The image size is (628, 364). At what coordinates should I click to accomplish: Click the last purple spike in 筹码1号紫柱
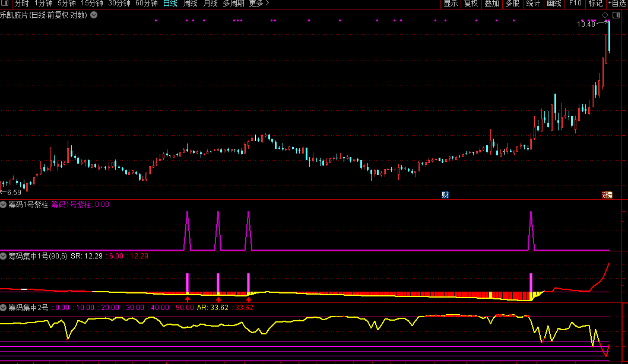point(531,231)
